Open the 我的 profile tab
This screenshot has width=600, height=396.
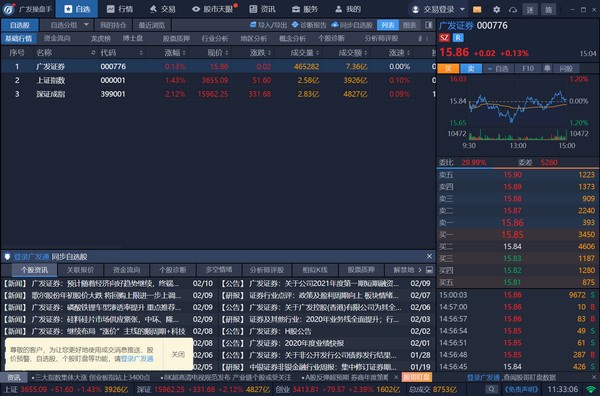point(348,9)
